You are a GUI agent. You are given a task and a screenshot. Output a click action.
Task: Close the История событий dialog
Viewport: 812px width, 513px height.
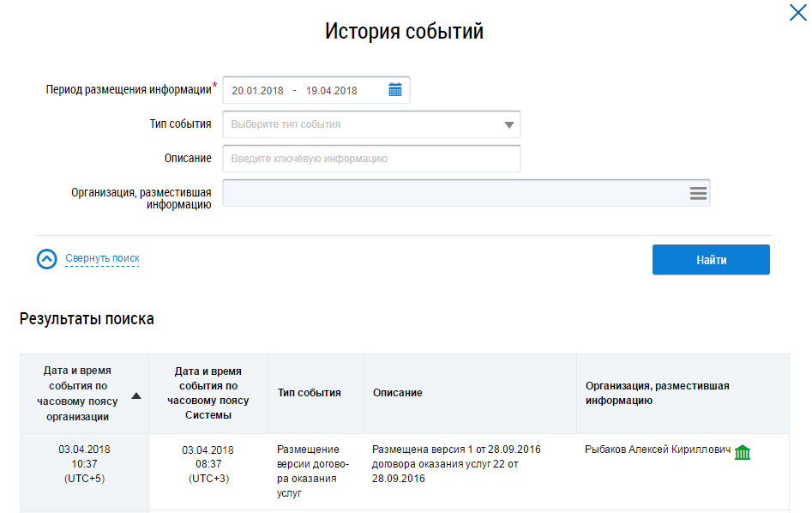[797, 13]
